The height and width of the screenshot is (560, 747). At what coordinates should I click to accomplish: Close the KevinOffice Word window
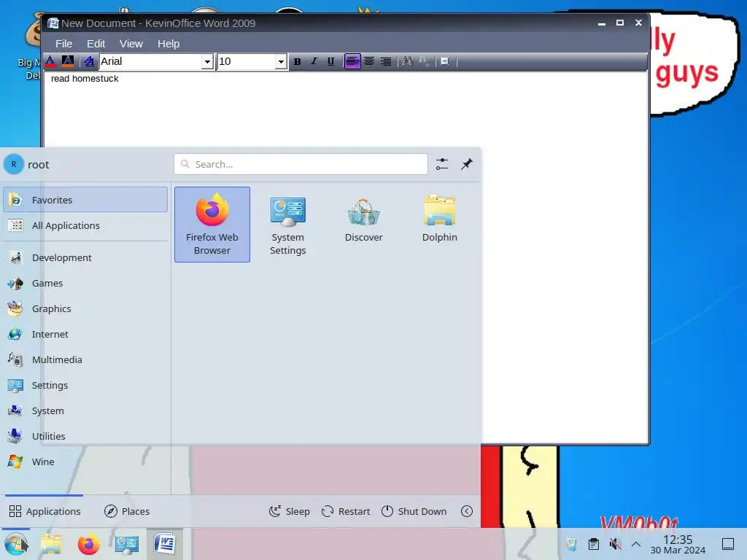(639, 23)
